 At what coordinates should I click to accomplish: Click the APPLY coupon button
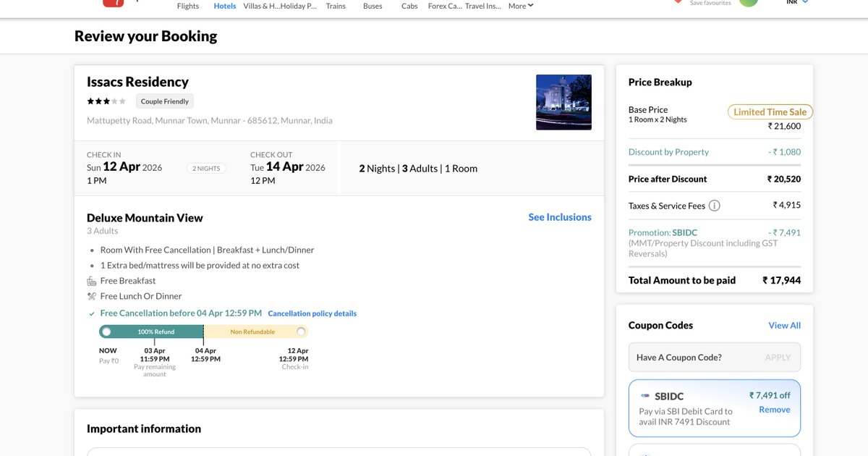coord(778,358)
